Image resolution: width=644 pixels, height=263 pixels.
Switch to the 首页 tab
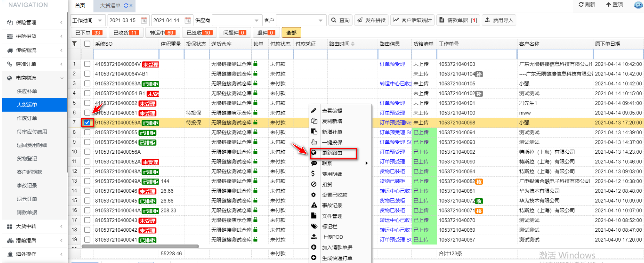[x=80, y=6]
